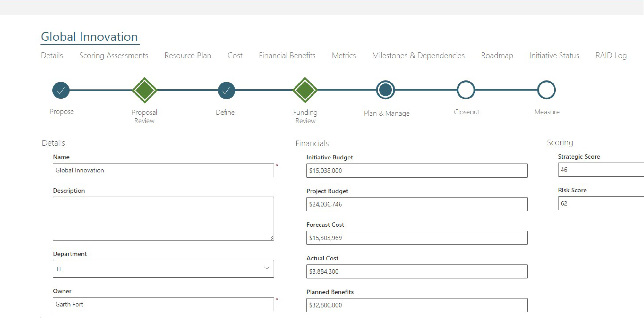644x320 pixels.
Task: Select the Funding Review diamond marker
Action: (x=305, y=90)
